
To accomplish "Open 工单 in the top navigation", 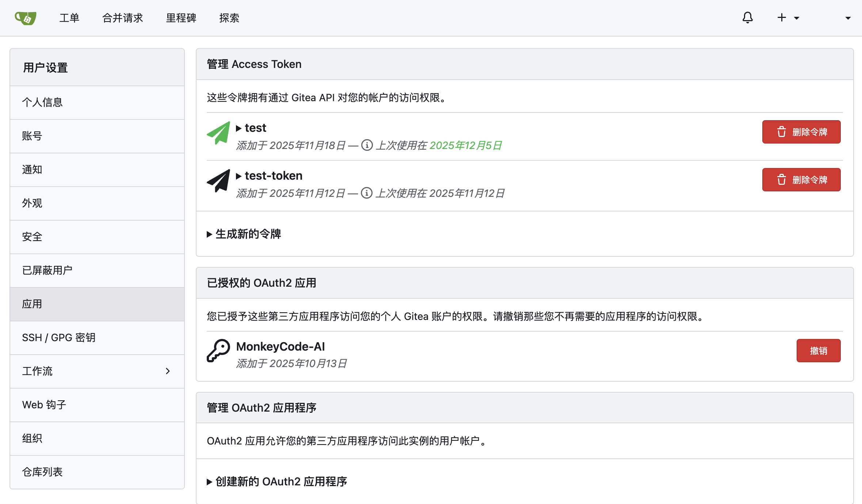I will (x=69, y=18).
